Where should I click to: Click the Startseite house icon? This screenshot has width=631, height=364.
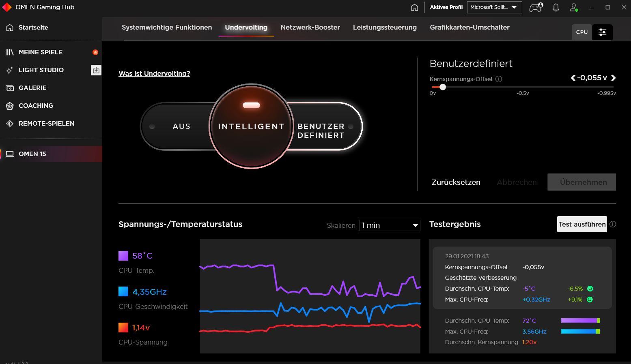[x=10, y=28]
